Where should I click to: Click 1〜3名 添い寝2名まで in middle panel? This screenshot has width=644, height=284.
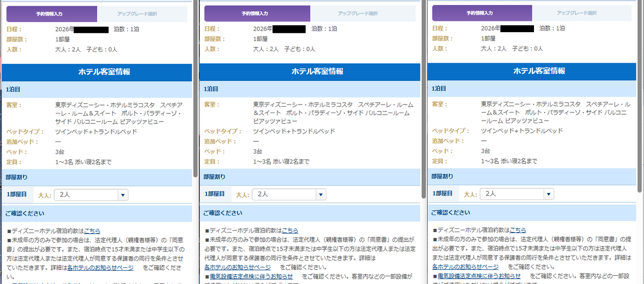click(x=281, y=161)
